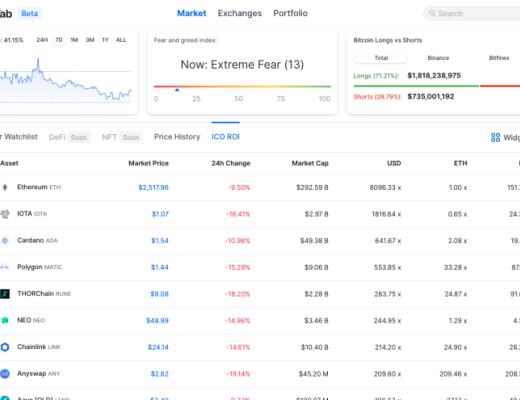520x400 pixels.
Task: Click the Anyswap coin icon
Action: 5,374
